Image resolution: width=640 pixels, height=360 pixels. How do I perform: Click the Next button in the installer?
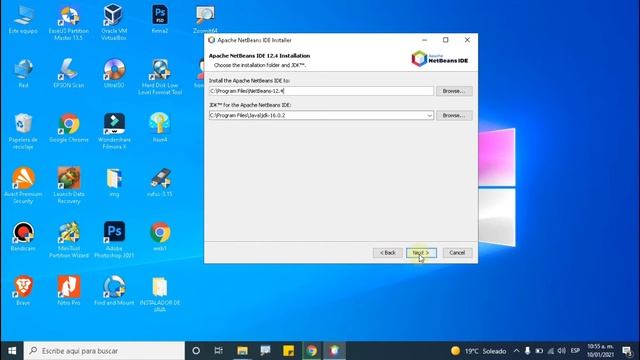point(421,253)
